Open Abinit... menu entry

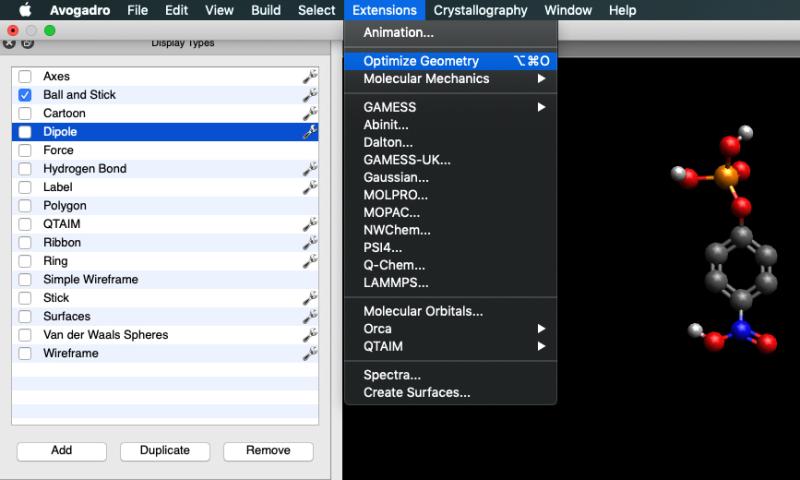click(451, 125)
